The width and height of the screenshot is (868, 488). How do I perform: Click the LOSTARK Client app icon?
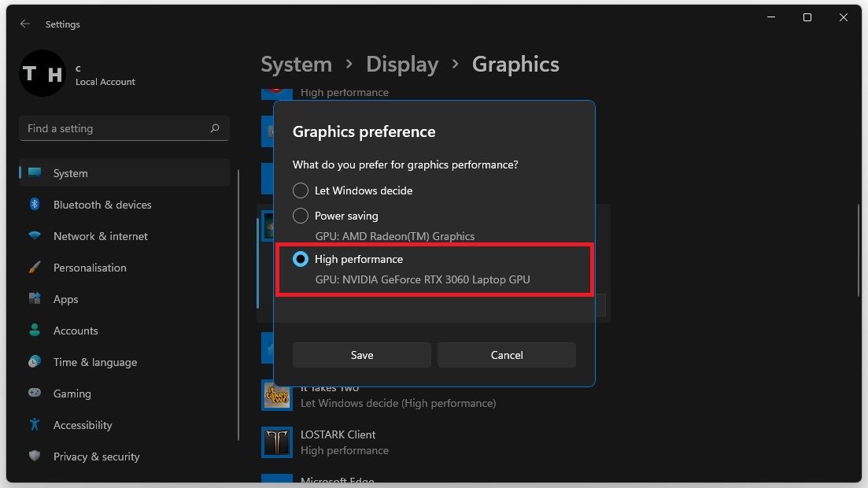coord(277,442)
